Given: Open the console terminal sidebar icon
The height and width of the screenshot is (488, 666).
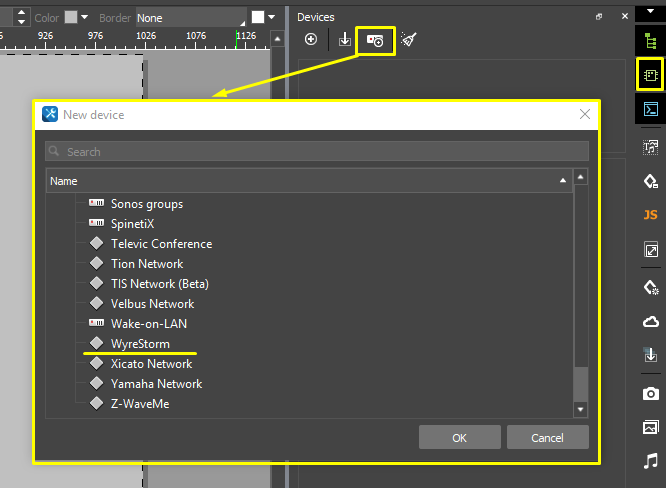Looking at the screenshot, I should click(x=651, y=110).
